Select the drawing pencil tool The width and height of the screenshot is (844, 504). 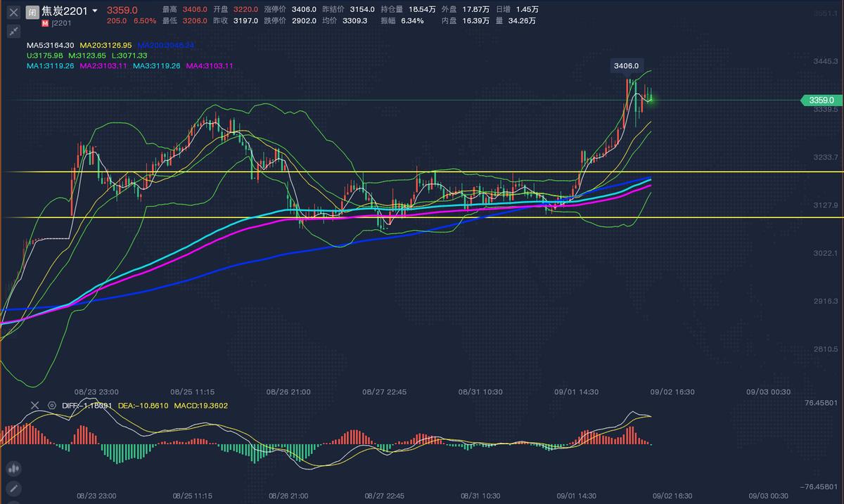pos(13,487)
